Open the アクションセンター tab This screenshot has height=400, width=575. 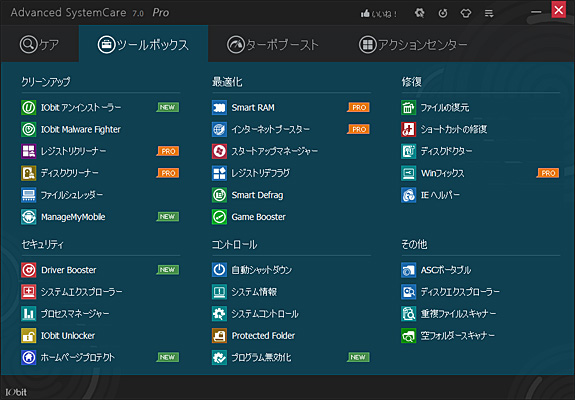pyautogui.click(x=413, y=45)
